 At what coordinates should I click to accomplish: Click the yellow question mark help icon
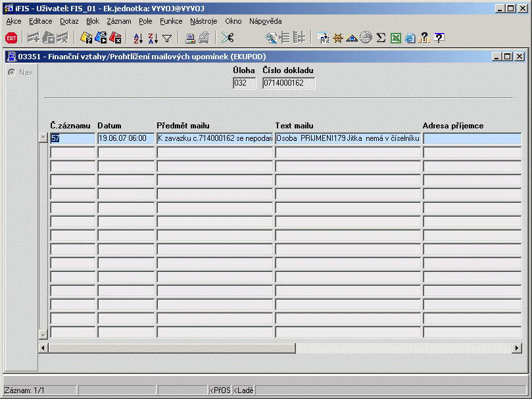[425, 38]
